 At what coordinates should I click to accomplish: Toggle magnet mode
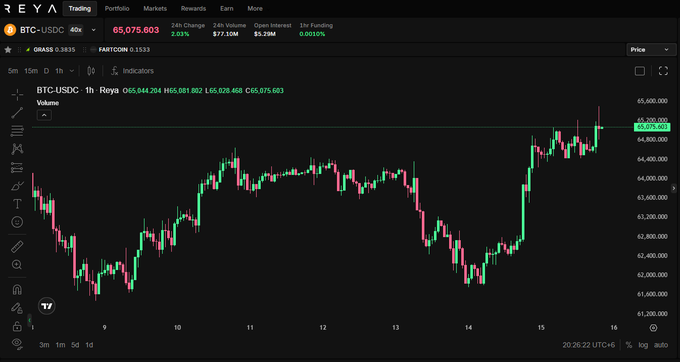click(x=17, y=290)
